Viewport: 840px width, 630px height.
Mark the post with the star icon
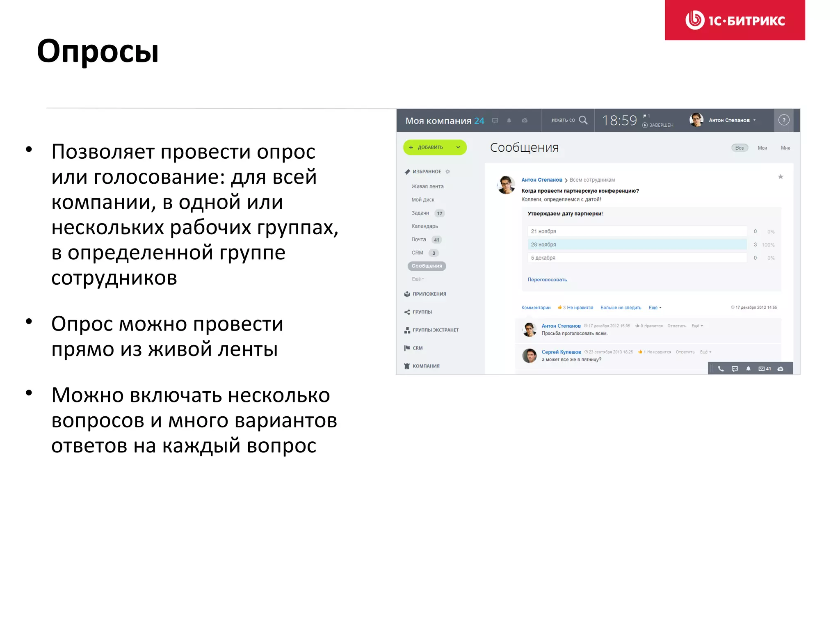(x=781, y=177)
